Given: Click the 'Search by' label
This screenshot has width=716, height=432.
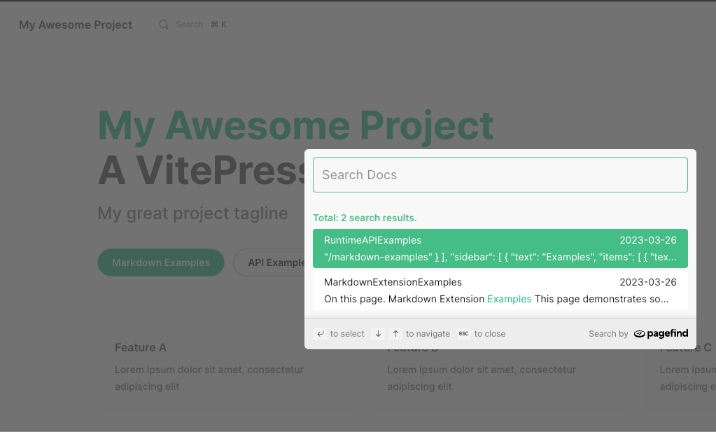Looking at the screenshot, I should pos(608,334).
